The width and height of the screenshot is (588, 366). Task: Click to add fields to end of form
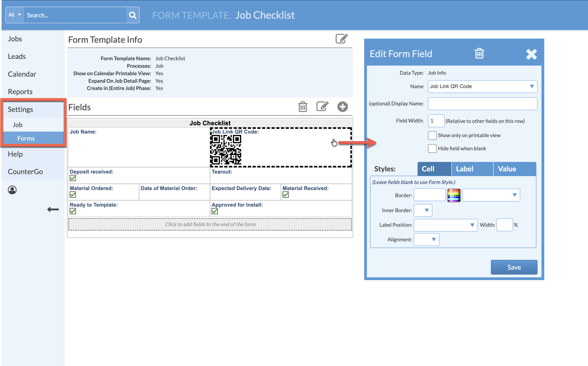point(210,224)
